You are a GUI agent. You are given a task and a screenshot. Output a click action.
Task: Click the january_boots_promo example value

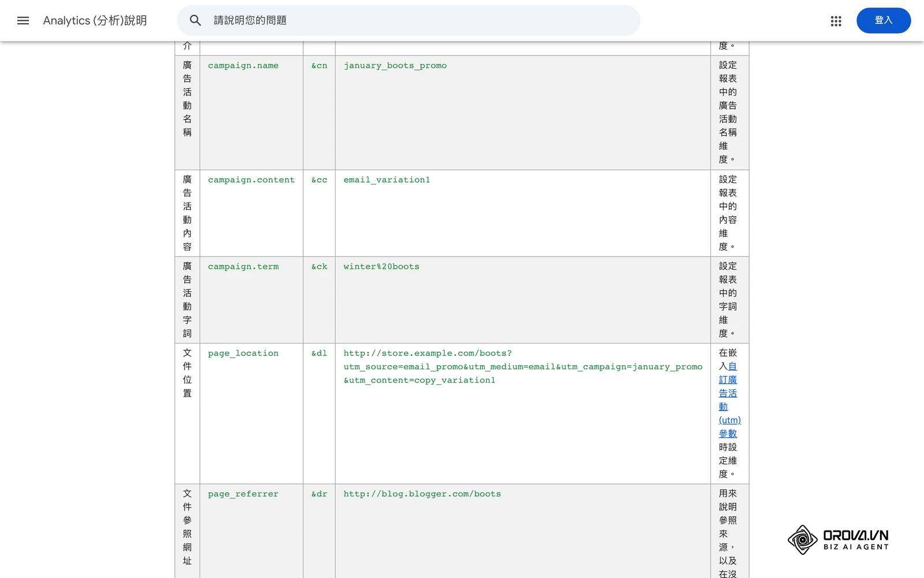pyautogui.click(x=395, y=66)
